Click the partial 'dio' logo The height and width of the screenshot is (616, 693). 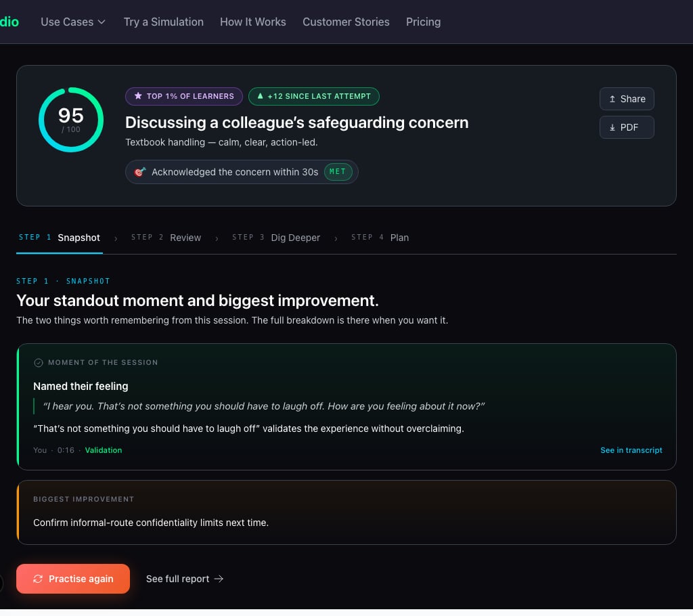coord(9,22)
